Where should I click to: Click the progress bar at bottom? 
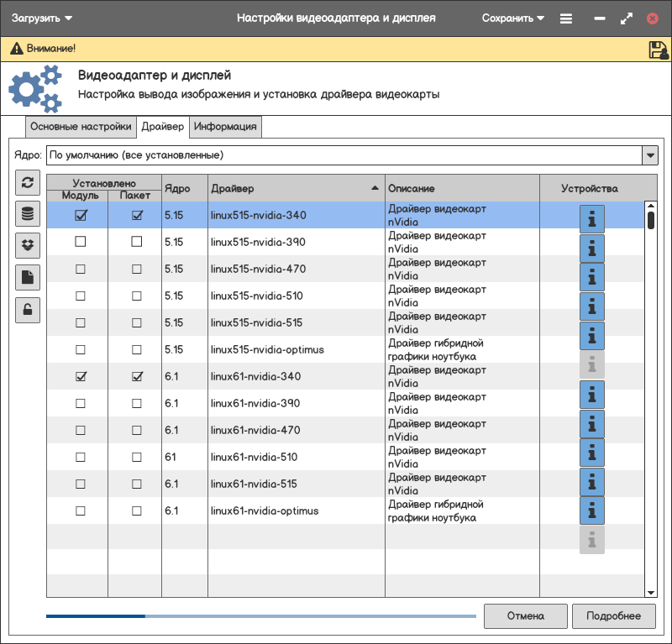pyautogui.click(x=260, y=615)
